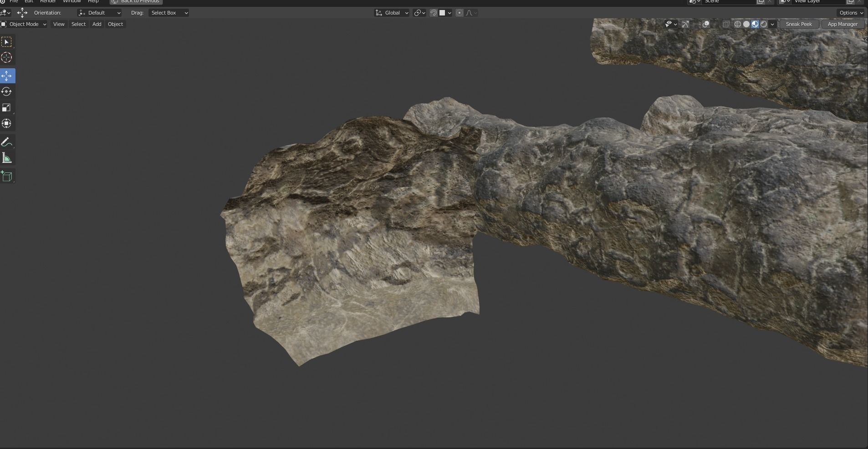868x449 pixels.
Task: Switch to rendered shading
Action: pyautogui.click(x=764, y=24)
